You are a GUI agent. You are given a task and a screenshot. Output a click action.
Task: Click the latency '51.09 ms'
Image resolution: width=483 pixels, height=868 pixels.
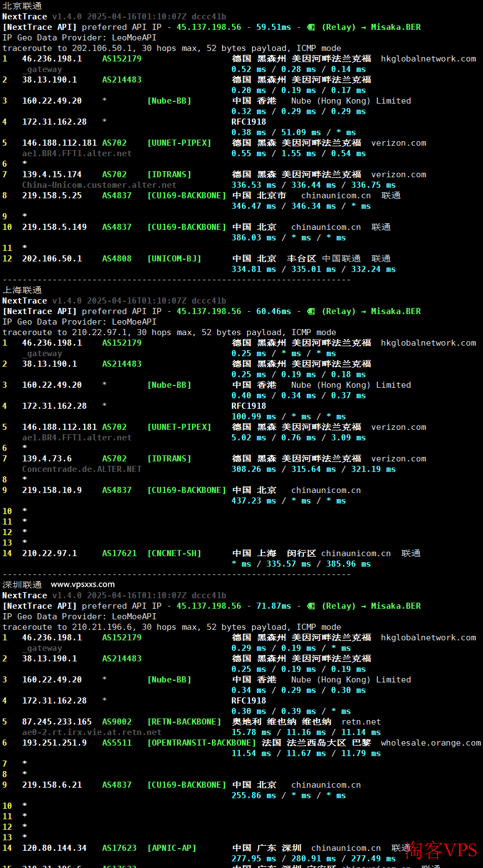301,132
